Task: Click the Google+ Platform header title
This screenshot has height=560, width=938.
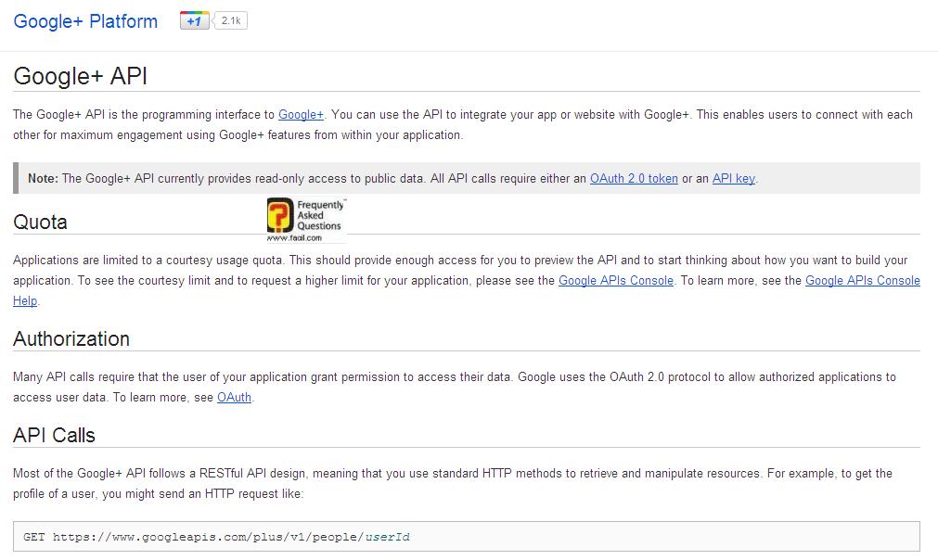Action: point(85,21)
